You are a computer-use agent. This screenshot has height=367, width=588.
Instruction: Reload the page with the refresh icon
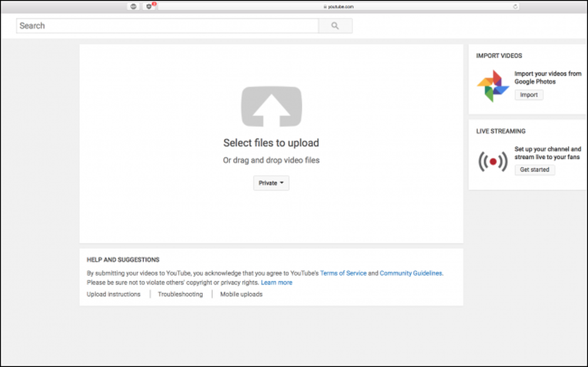coord(515,6)
